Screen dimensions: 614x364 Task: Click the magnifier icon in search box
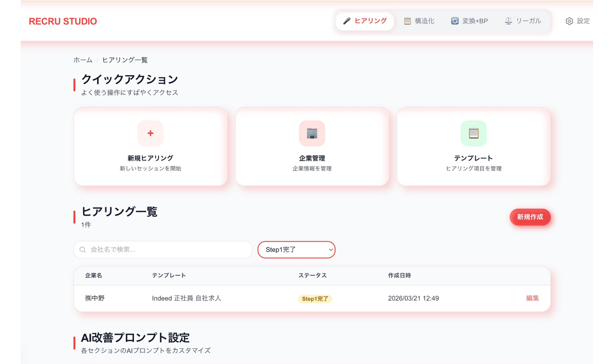(x=83, y=250)
